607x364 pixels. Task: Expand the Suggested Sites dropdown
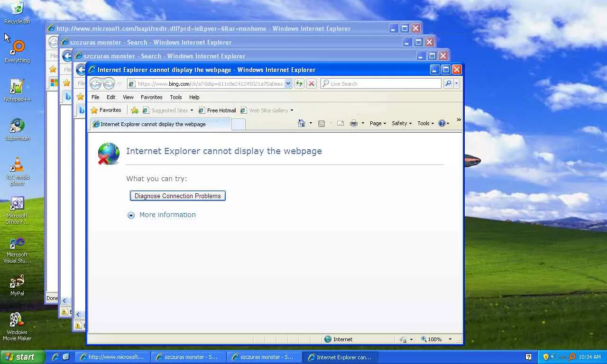tap(192, 110)
